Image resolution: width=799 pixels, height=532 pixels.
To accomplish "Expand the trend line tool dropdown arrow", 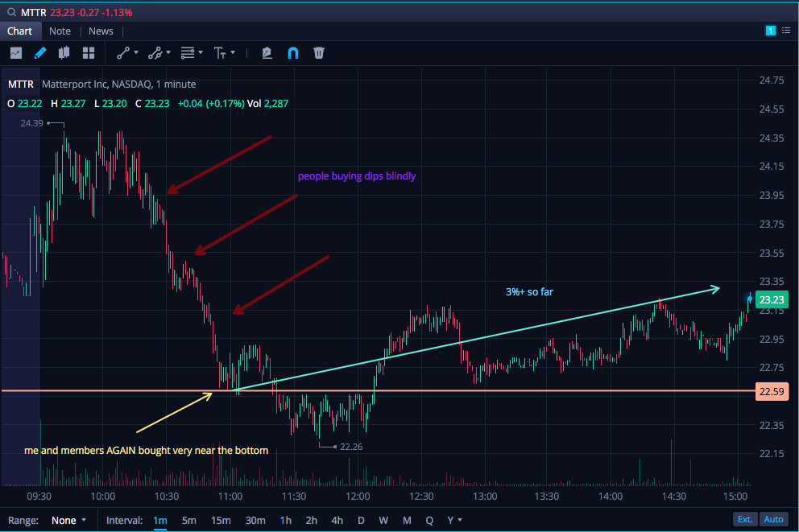I will 136,52.
